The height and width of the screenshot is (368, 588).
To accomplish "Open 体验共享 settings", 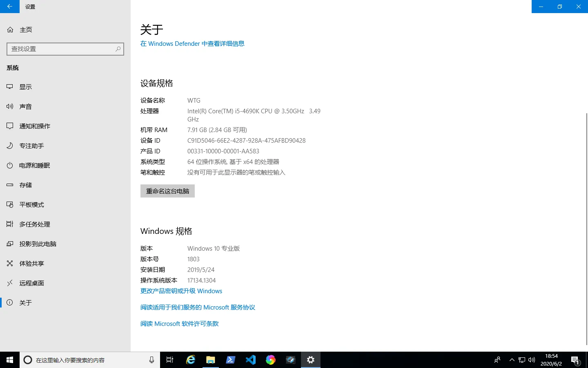I will pos(65,263).
